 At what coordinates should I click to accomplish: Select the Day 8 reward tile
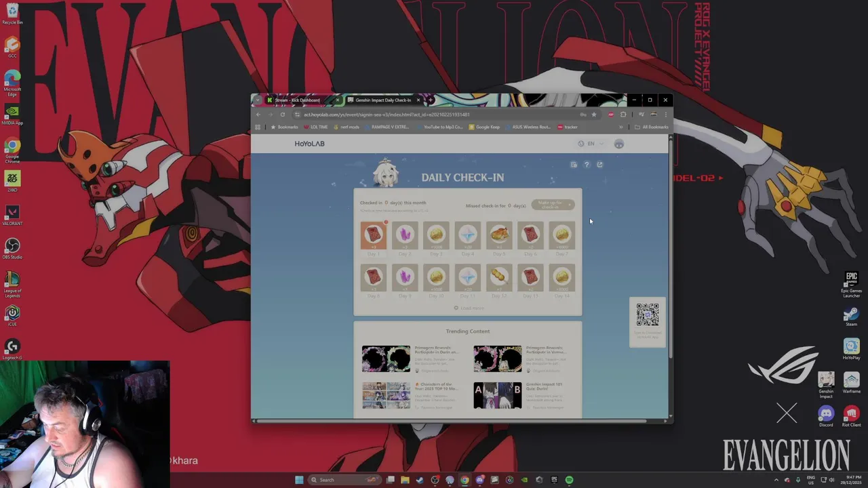(x=373, y=277)
